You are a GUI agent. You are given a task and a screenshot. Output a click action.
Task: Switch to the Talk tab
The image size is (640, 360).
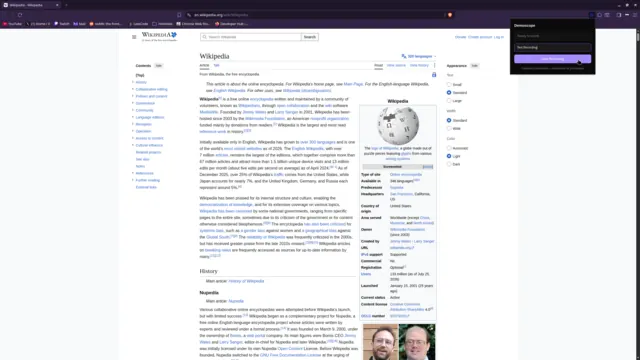click(x=216, y=65)
